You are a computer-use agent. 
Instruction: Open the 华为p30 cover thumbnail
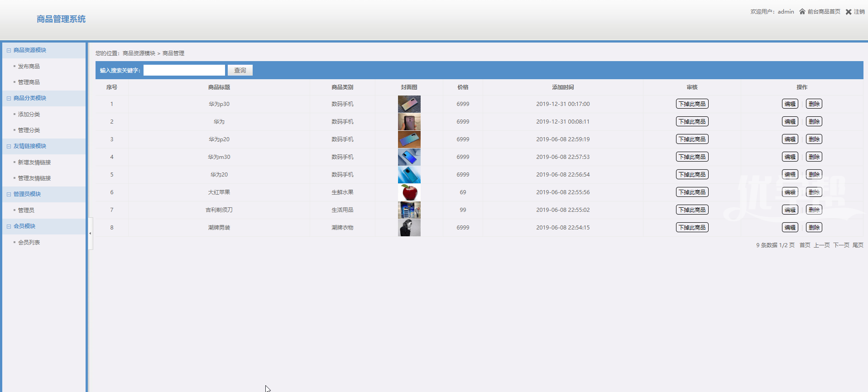(409, 104)
